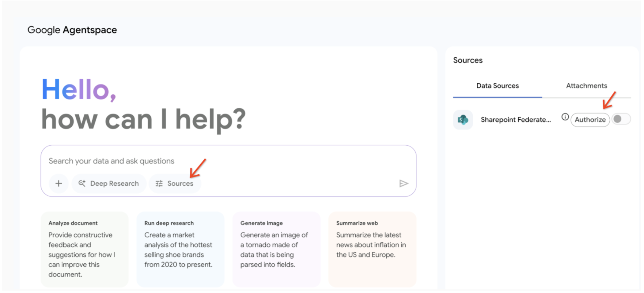Click the colorful 'Hello,' greeting text

tap(79, 89)
